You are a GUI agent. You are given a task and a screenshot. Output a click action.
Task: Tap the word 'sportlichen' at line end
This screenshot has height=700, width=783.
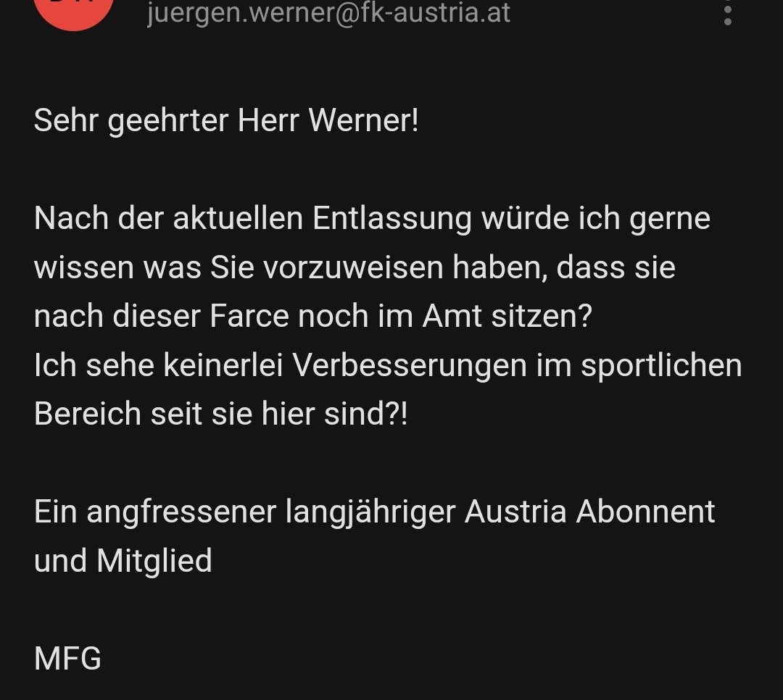pyautogui.click(x=661, y=366)
